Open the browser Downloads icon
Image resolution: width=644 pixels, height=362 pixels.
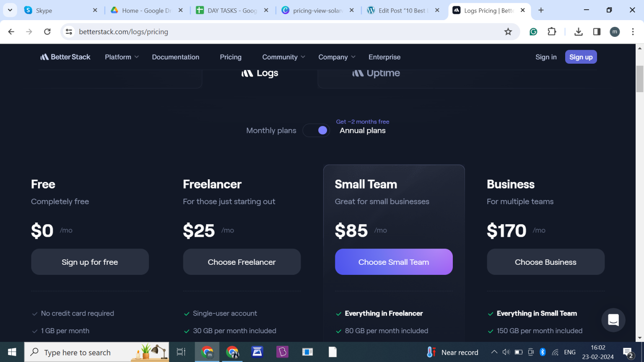coord(579,31)
